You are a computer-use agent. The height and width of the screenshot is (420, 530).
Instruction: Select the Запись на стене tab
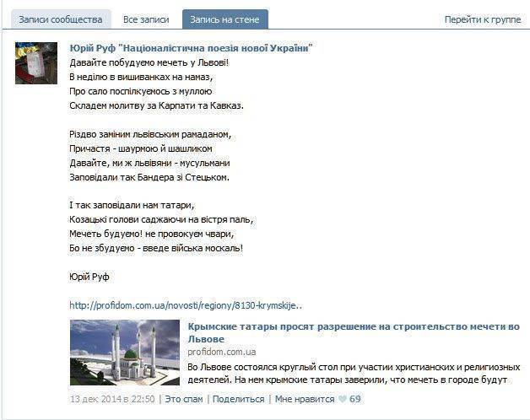pyautogui.click(x=225, y=19)
